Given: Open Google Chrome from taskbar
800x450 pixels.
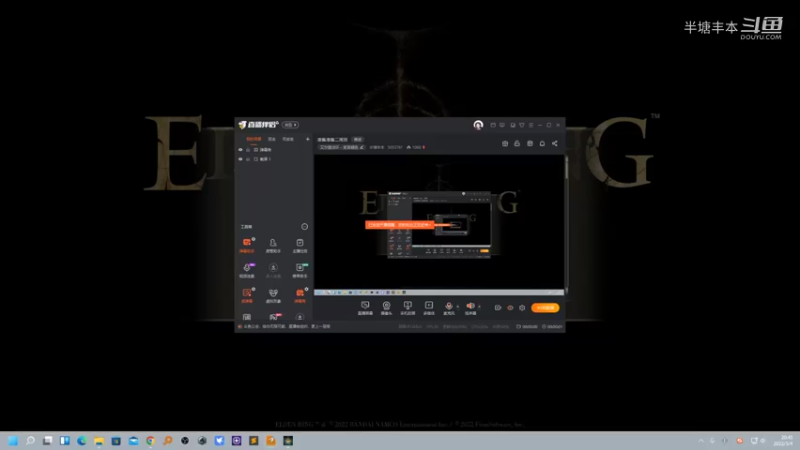Looking at the screenshot, I should point(151,441).
